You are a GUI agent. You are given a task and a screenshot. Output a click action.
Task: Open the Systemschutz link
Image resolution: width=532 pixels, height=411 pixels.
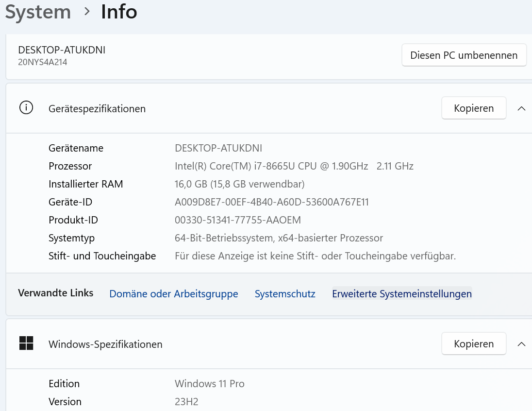[285, 294]
